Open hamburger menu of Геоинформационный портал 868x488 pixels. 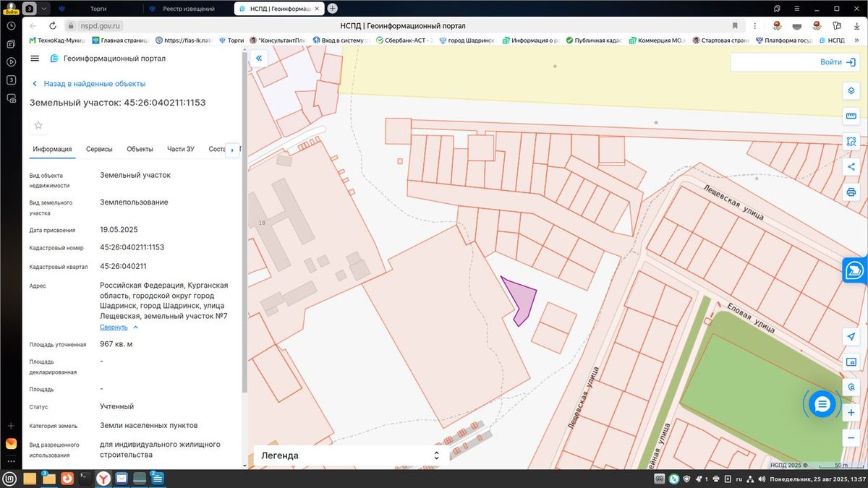coord(35,59)
